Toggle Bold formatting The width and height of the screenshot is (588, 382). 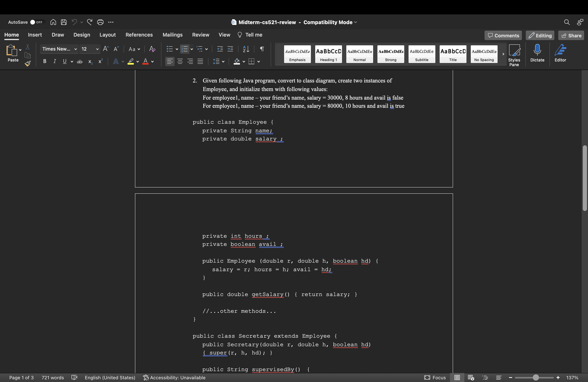tap(45, 61)
